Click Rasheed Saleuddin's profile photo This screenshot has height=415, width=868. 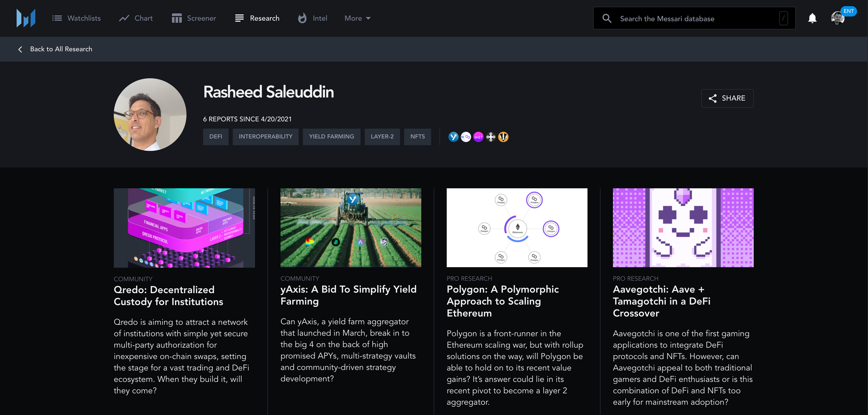[150, 115]
